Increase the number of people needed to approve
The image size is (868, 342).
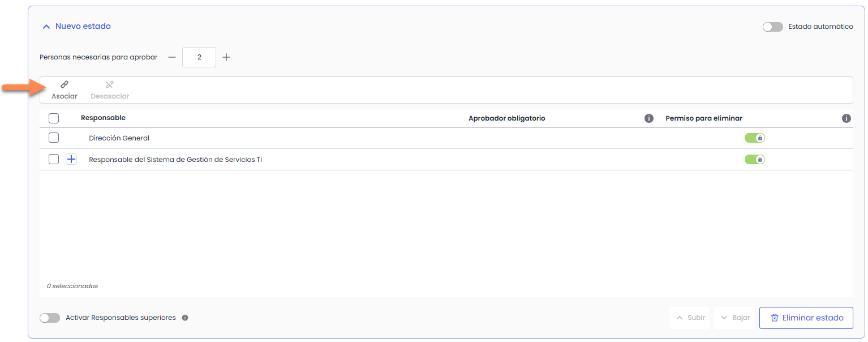226,57
